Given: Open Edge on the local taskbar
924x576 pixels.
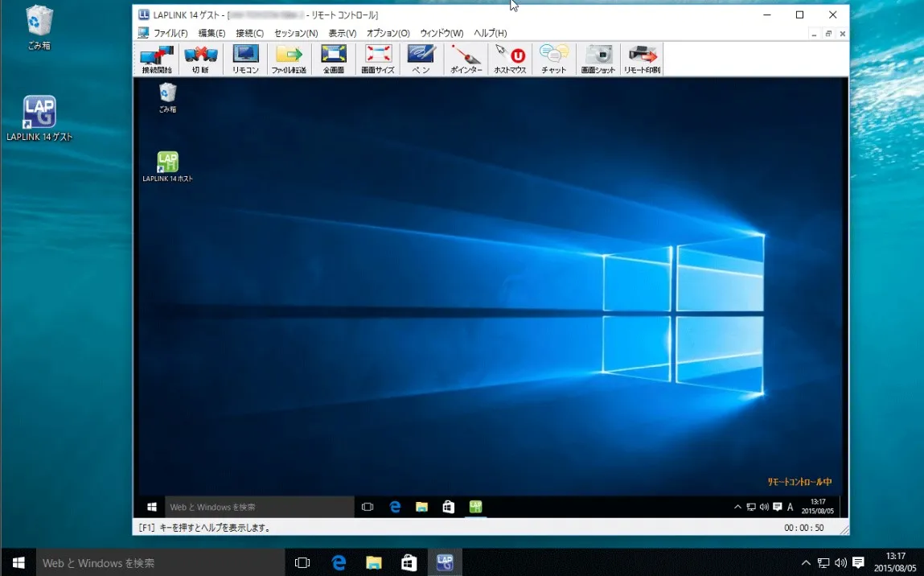Looking at the screenshot, I should (x=339, y=562).
